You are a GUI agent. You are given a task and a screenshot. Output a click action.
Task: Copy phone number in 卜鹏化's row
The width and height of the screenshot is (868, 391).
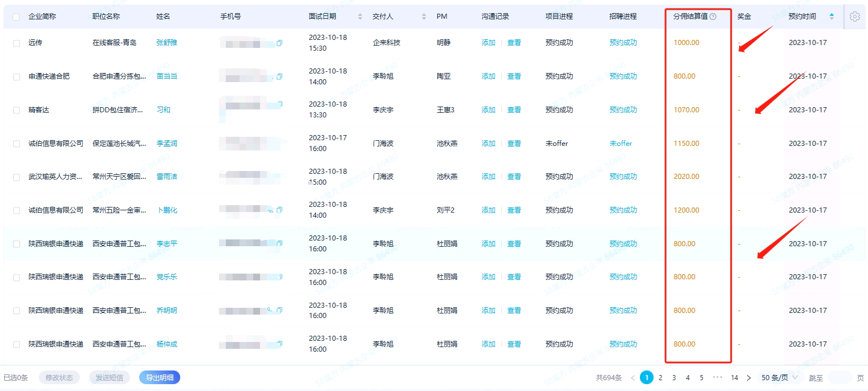pyautogui.click(x=279, y=210)
